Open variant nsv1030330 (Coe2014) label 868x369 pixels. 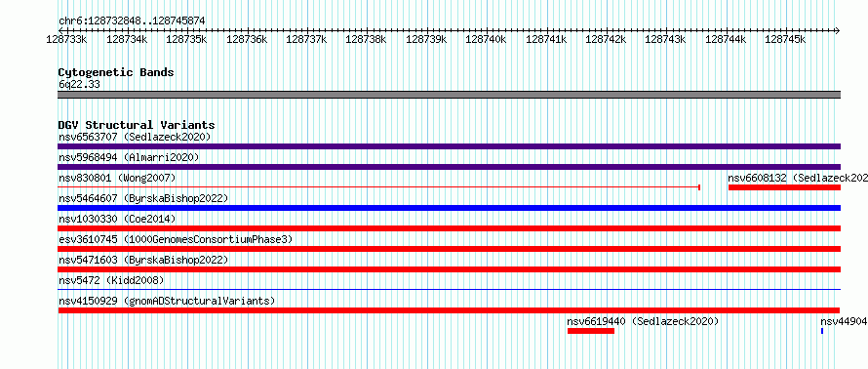(x=117, y=219)
